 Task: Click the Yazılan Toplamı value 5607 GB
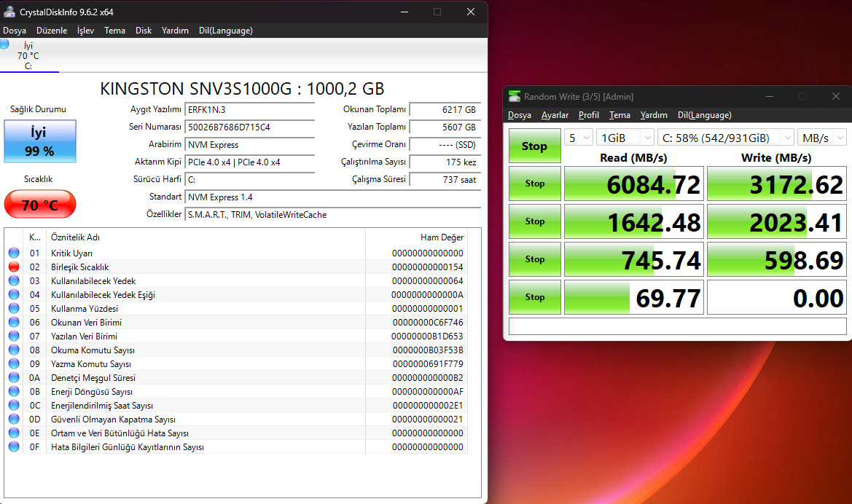[445, 127]
